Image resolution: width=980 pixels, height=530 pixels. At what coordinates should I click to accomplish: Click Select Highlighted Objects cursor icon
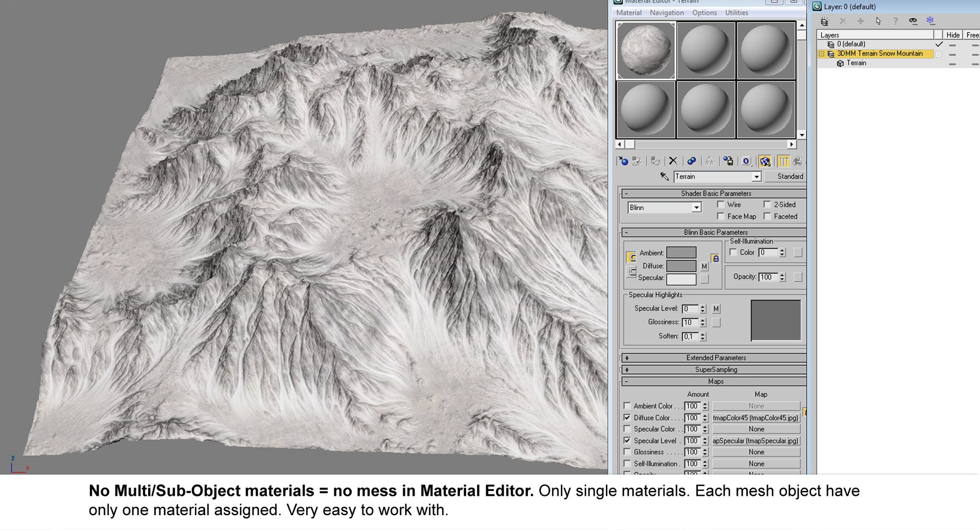coord(878,21)
